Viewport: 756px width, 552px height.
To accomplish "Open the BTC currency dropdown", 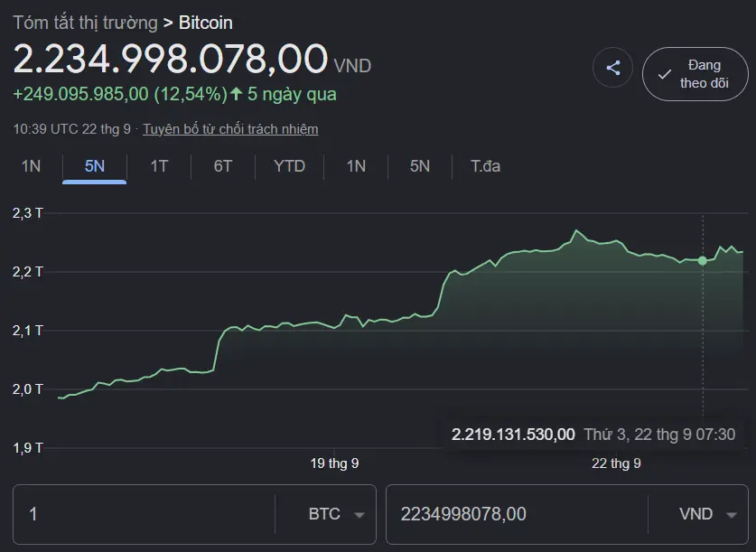I will (x=336, y=514).
